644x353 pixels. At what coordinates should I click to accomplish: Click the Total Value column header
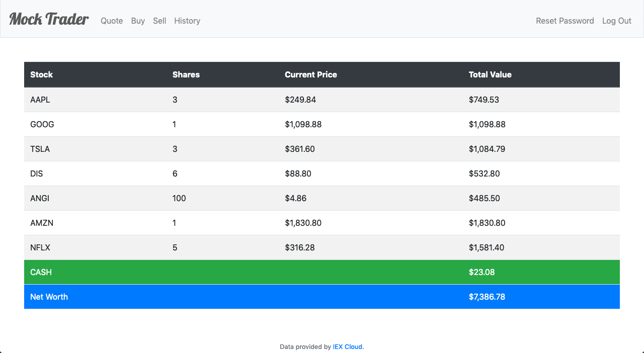[490, 74]
